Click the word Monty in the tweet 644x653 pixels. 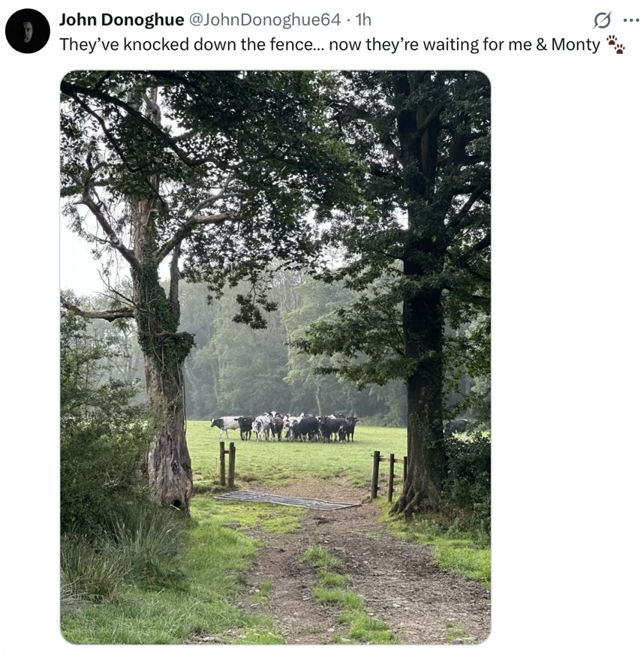click(576, 44)
